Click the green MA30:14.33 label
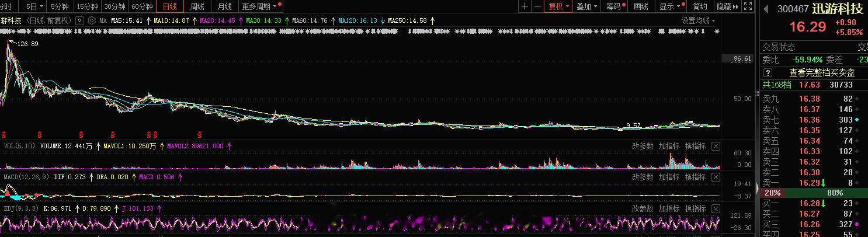This screenshot has height=237, width=868. [x=264, y=20]
